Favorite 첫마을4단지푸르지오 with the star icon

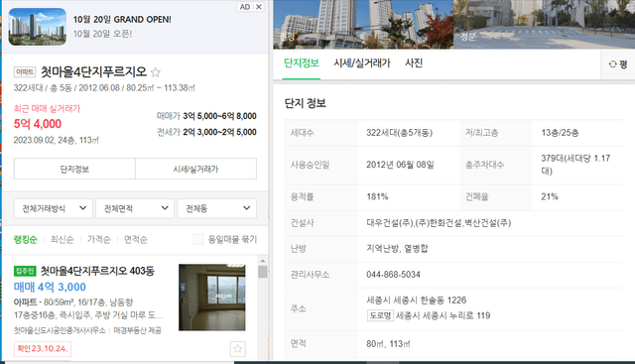(x=156, y=72)
